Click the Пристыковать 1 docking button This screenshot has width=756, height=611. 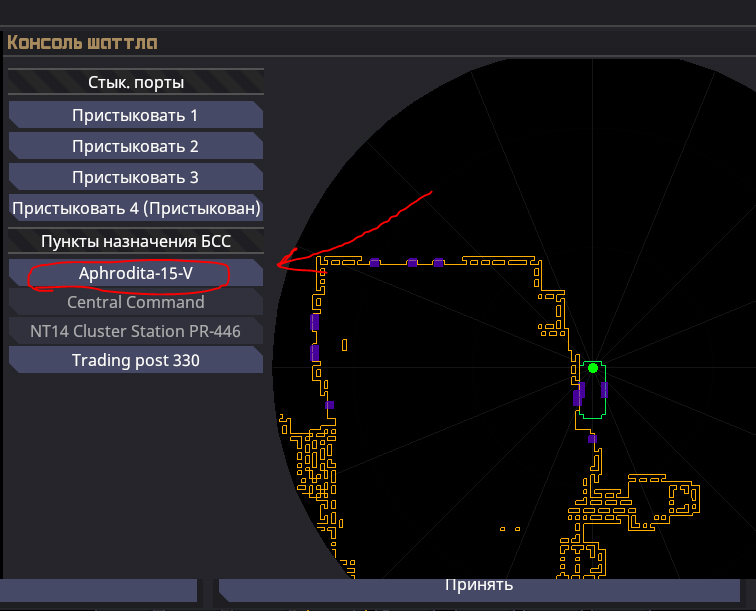point(135,115)
